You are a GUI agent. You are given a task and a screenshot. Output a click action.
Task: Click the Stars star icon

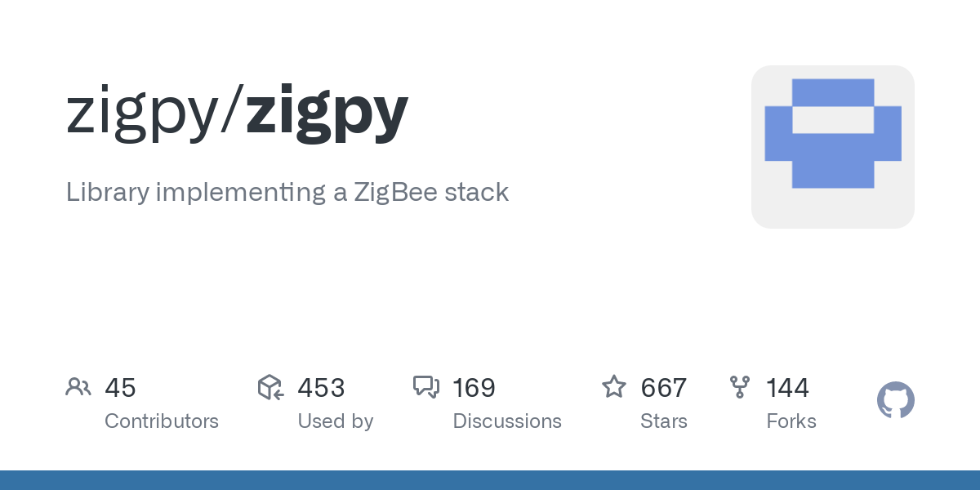point(613,387)
